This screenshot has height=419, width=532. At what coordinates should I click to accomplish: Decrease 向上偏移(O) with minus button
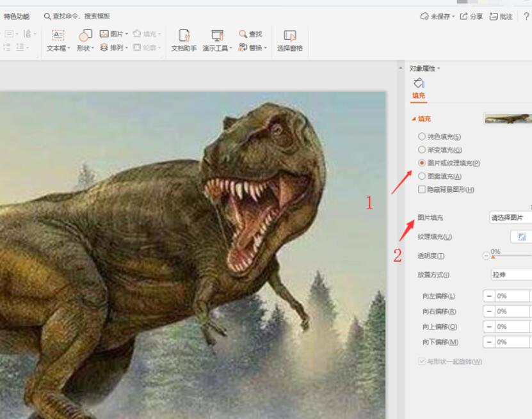pos(489,327)
